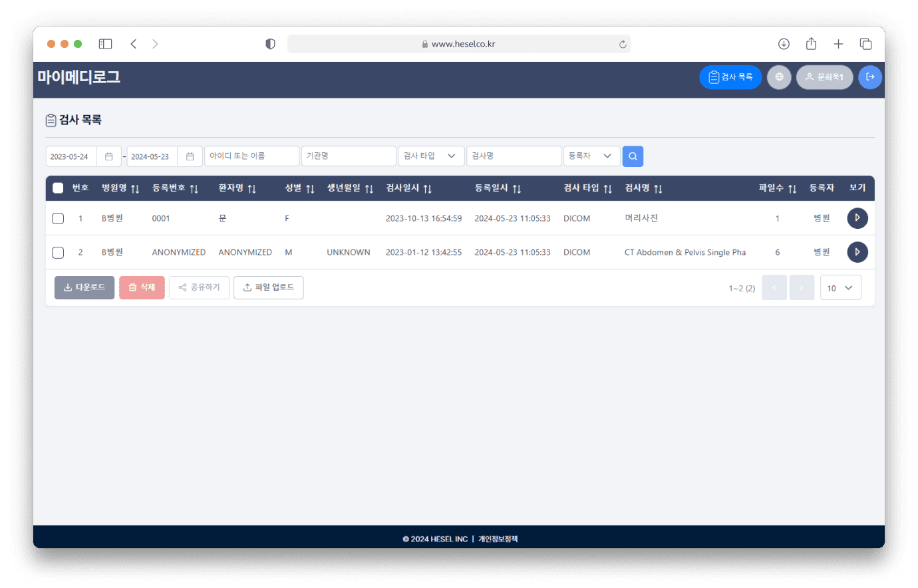Click the Safari privacy shield icon
The height and width of the screenshot is (588, 918).
click(x=270, y=44)
